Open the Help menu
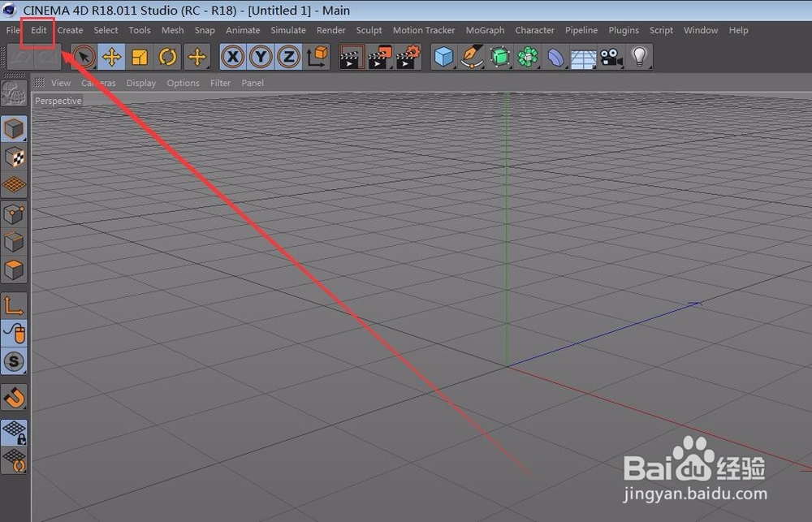The height and width of the screenshot is (522, 812). [738, 30]
